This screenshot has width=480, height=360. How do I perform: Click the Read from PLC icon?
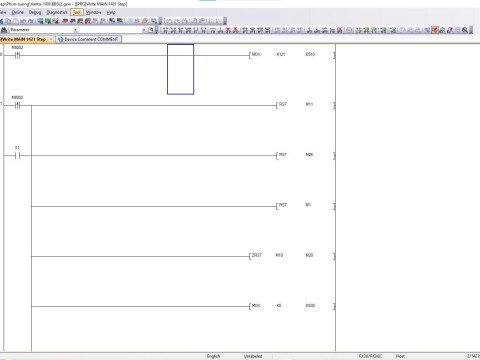coord(72,21)
